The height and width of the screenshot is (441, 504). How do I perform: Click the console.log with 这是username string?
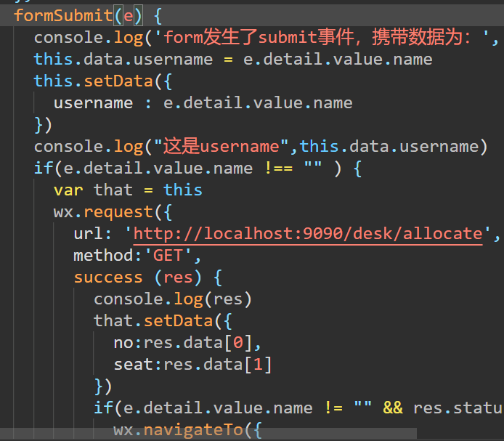pos(261,147)
